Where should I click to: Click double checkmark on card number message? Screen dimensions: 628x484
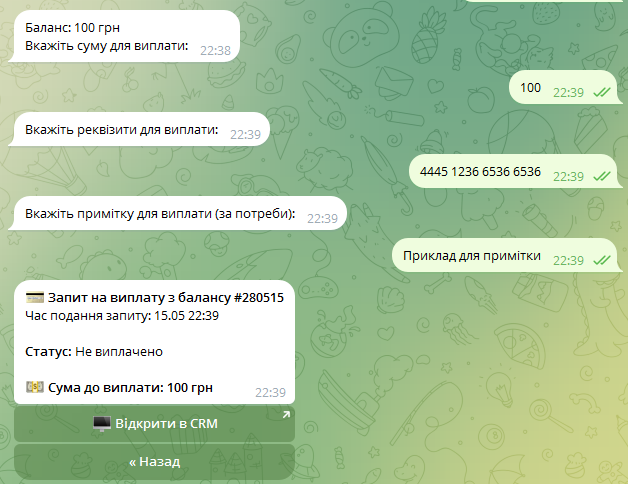(x=602, y=176)
